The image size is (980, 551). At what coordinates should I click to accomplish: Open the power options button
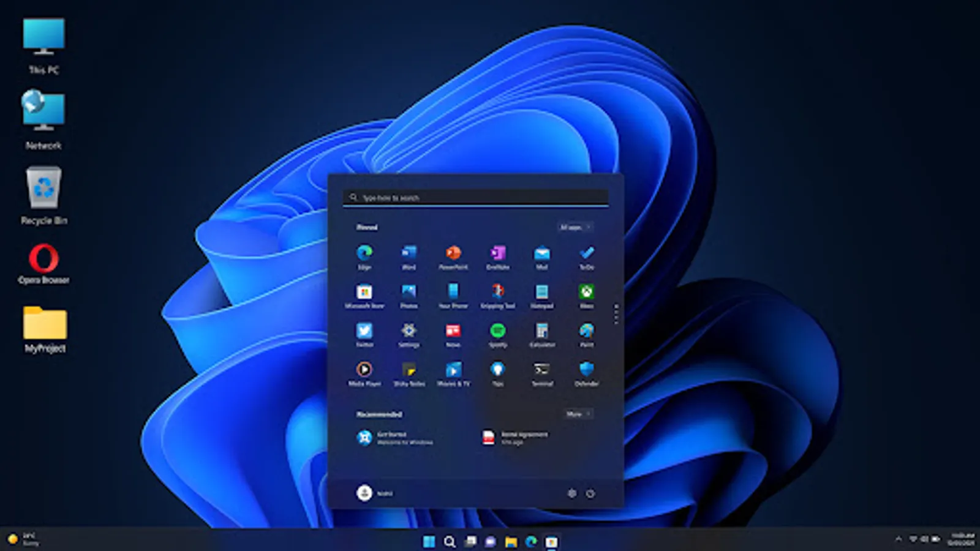[x=590, y=493]
